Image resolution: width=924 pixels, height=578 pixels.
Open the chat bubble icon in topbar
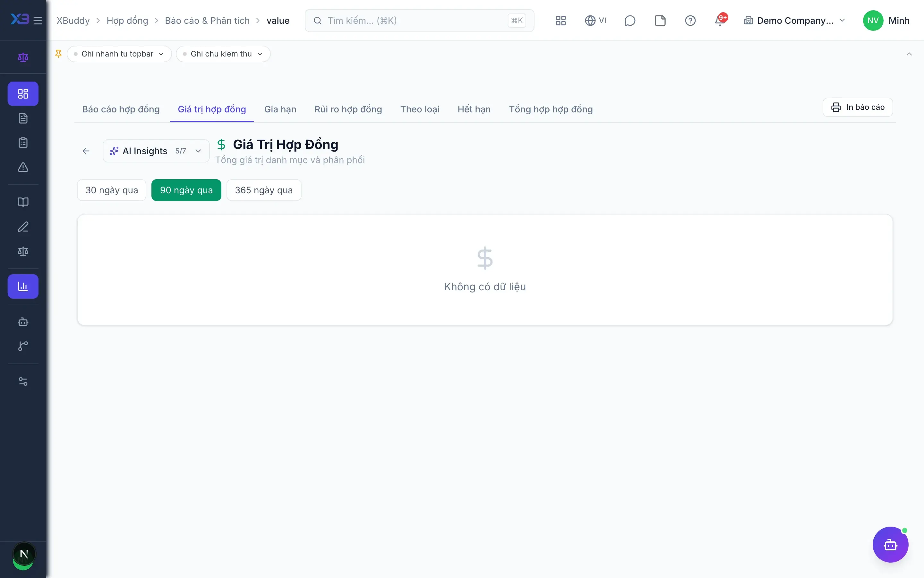coord(629,21)
